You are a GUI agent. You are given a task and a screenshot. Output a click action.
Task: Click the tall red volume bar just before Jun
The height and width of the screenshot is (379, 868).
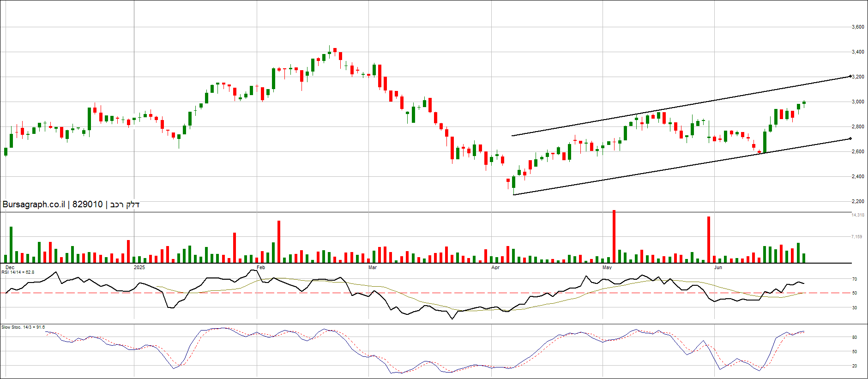pos(709,239)
